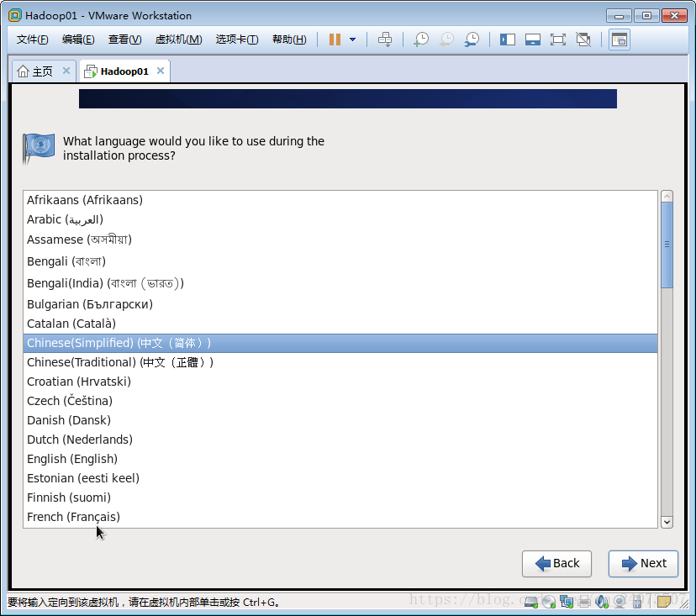The image size is (696, 616).
Task: Open power options dropdown arrow
Action: tap(352, 39)
